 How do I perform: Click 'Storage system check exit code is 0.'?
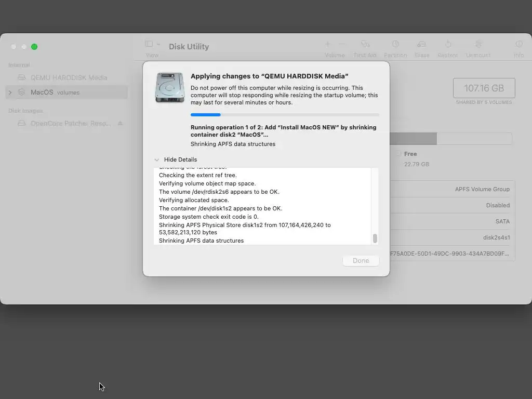coord(209,217)
